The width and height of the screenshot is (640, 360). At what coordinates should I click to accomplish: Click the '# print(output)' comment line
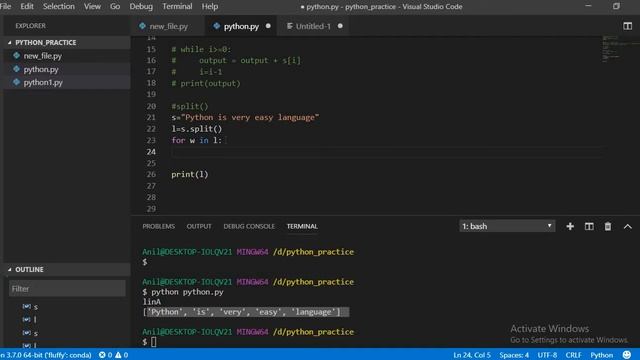[206, 83]
